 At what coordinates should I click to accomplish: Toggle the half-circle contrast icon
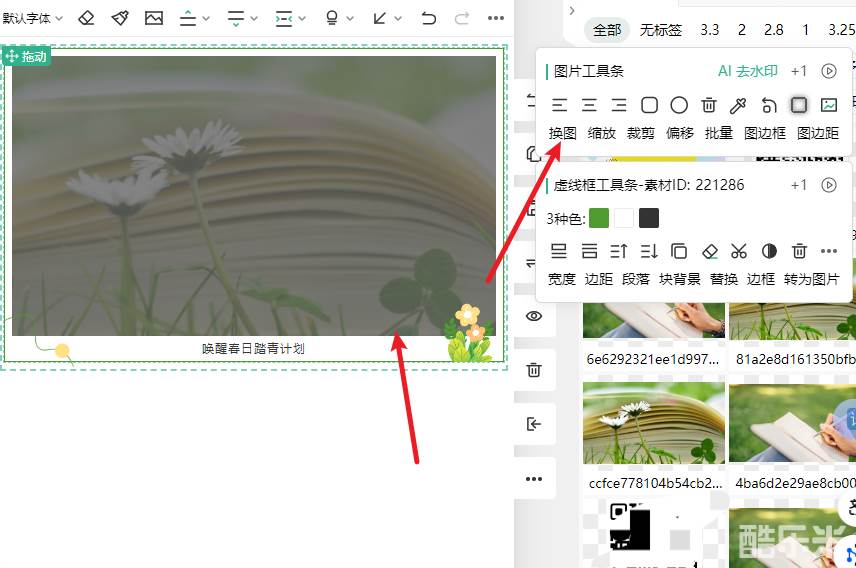coord(769,251)
